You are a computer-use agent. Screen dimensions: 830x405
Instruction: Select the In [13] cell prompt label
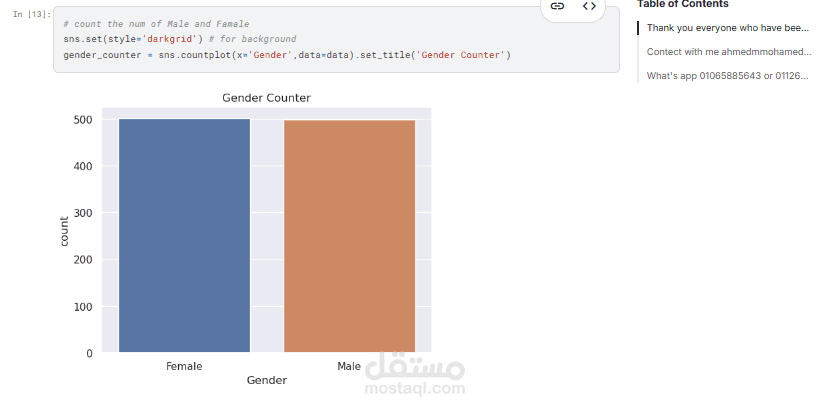pyautogui.click(x=32, y=14)
